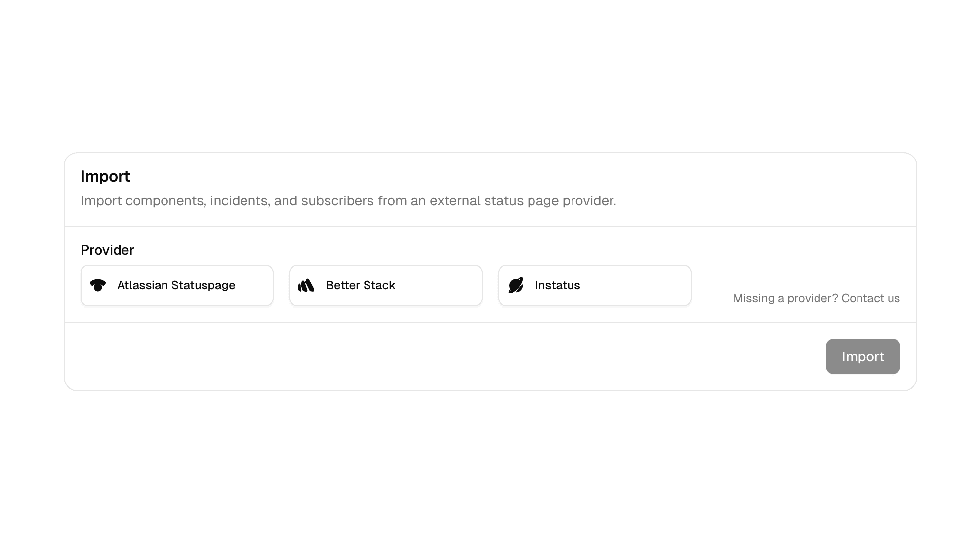Screen dimensions: 980x551
Task: Click the Provider label text
Action: pos(107,250)
